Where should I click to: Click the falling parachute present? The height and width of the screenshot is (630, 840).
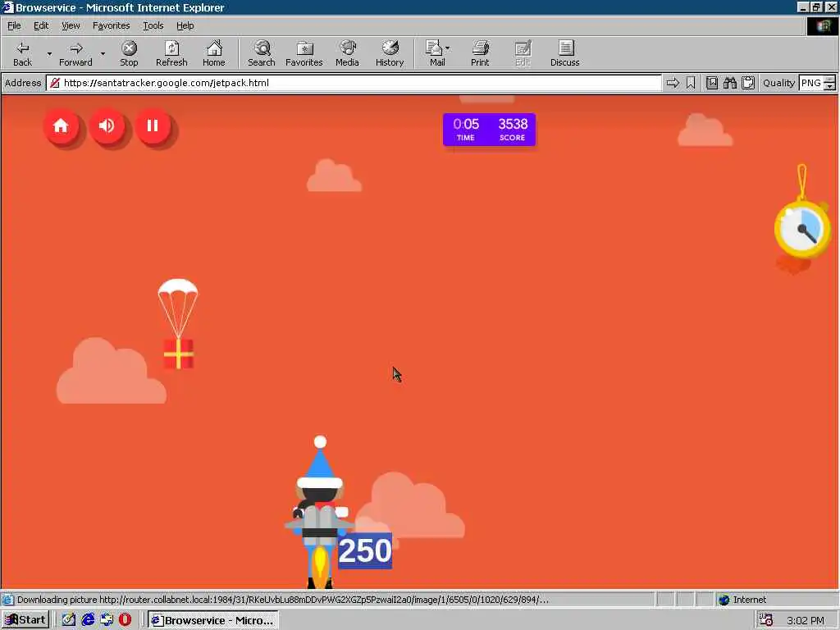[178, 324]
